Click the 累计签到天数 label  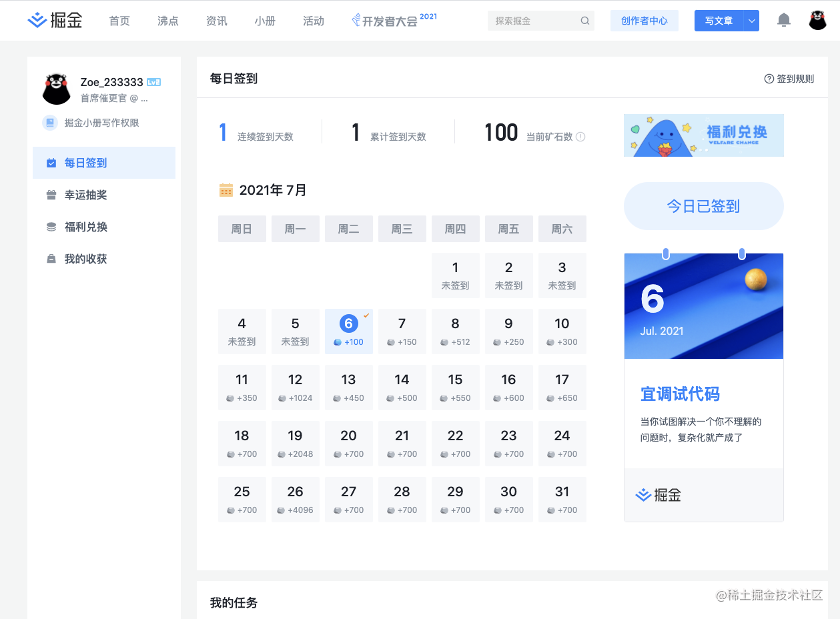[398, 137]
